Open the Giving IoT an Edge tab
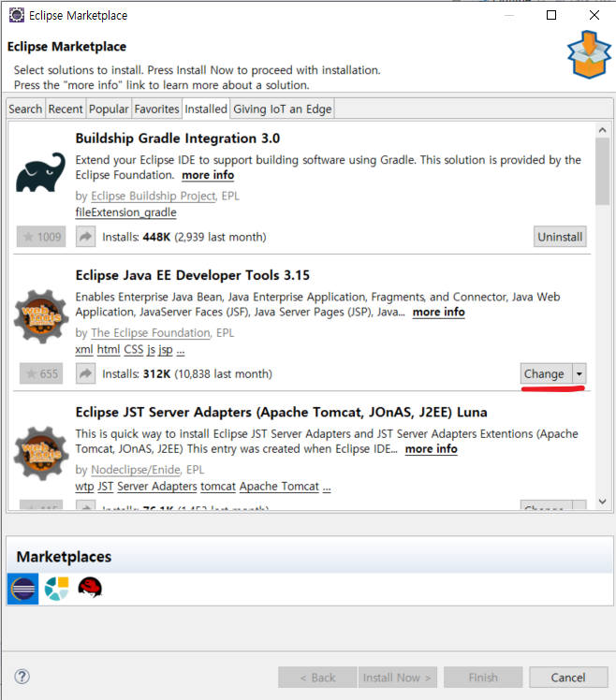Screen dimensions: 616x700 click(x=283, y=109)
